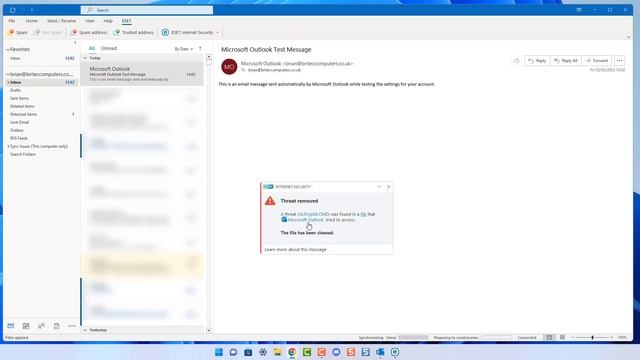The height and width of the screenshot is (360, 640).
Task: Click the Send/Receive sync icon in title bar
Action: (13, 10)
